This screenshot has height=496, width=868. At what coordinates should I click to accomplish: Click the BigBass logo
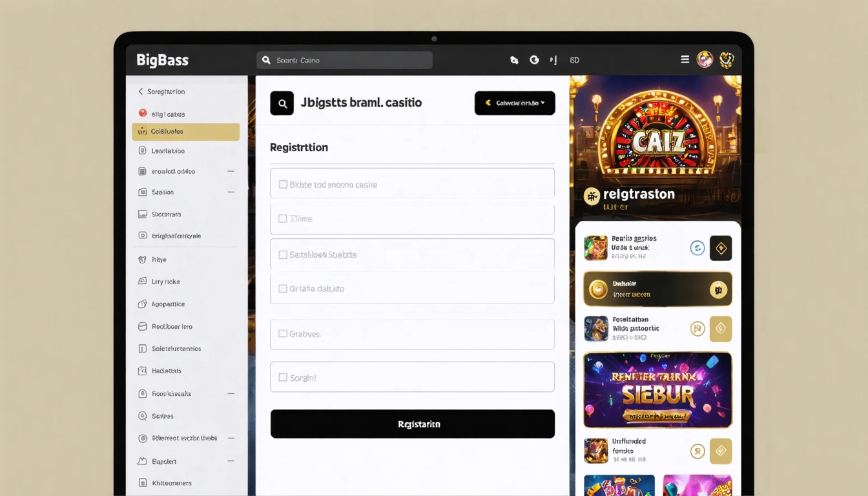[162, 60]
